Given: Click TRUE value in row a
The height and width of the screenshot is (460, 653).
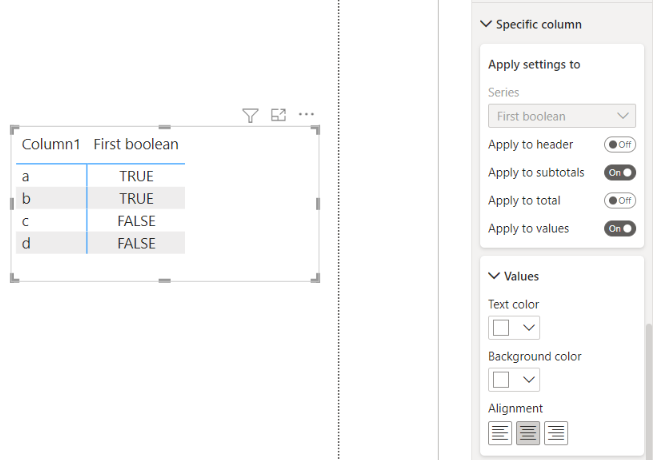Looking at the screenshot, I should pos(136,176).
